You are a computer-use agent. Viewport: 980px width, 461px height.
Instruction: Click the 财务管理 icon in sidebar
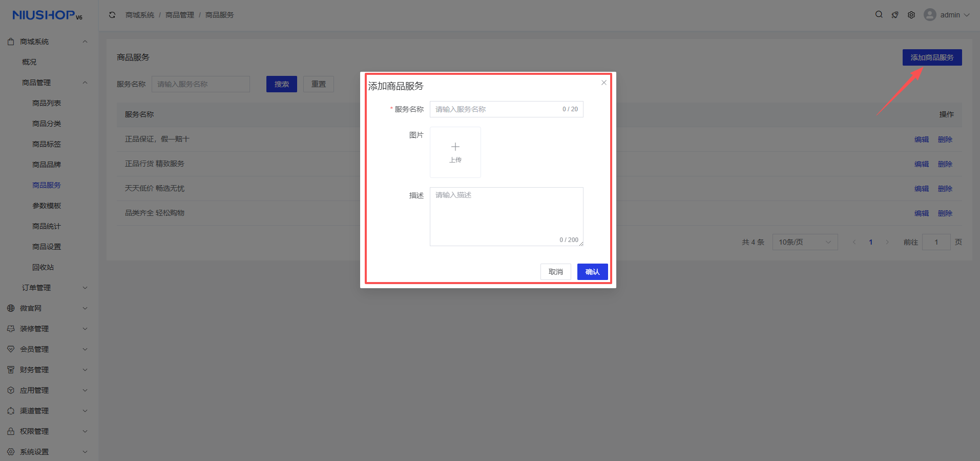pos(11,370)
